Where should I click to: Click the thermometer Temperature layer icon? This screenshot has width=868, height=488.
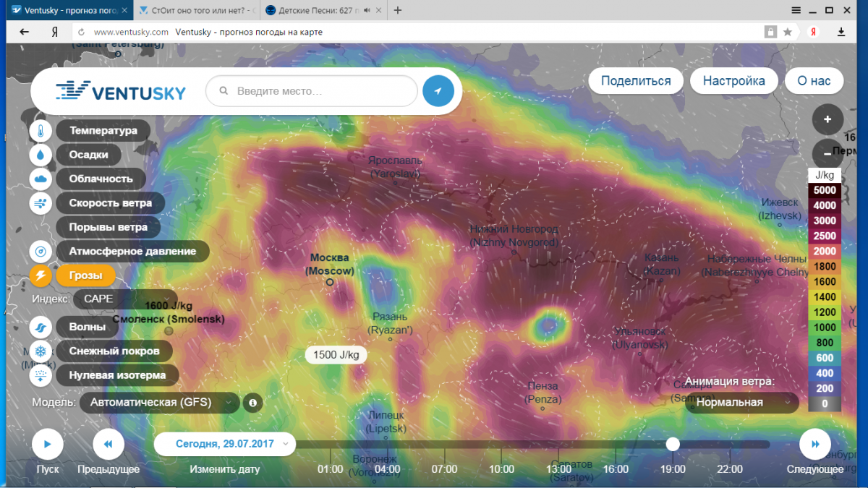tap(41, 132)
